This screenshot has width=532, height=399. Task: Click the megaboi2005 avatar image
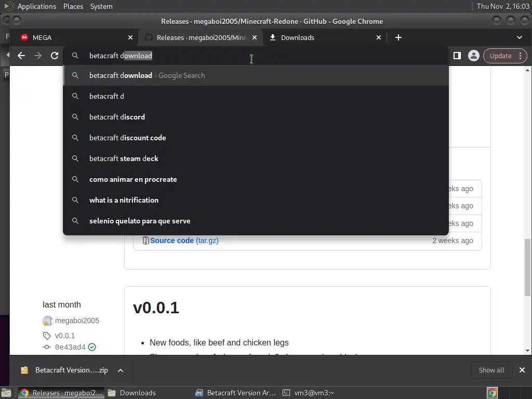(x=47, y=321)
